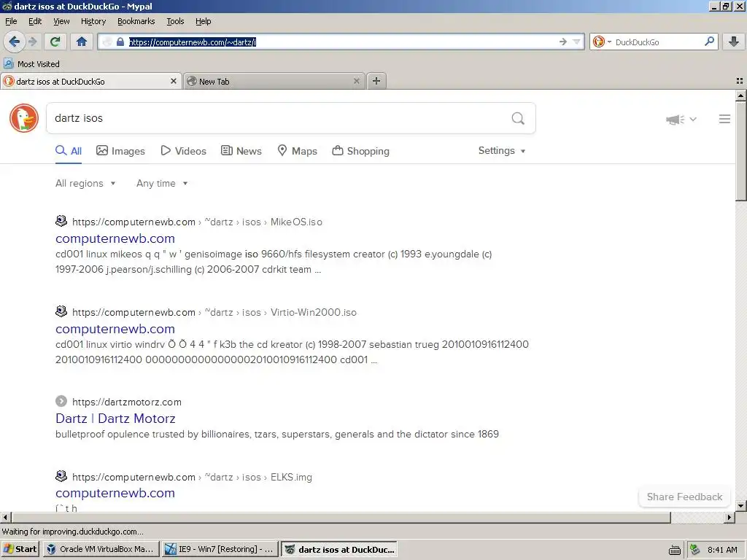The image size is (747, 560).
Task: Go to the Home page icon
Action: [82, 42]
